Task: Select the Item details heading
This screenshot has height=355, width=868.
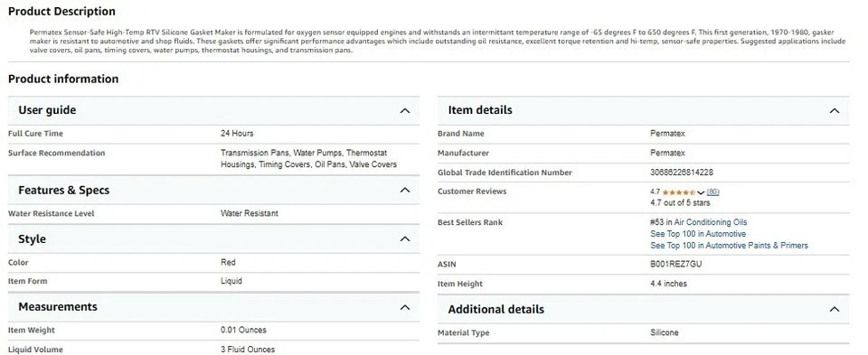Action: (x=480, y=110)
